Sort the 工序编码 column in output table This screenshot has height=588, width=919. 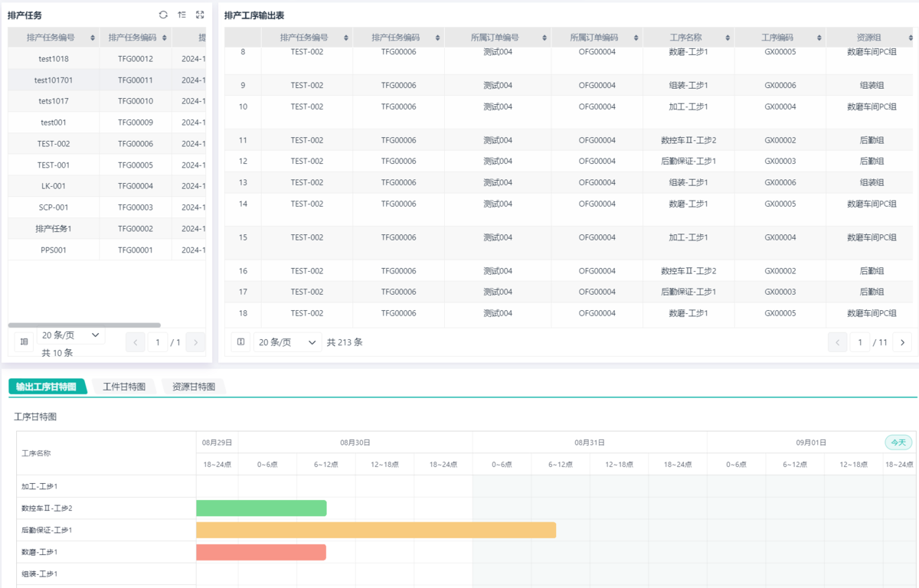coord(820,38)
